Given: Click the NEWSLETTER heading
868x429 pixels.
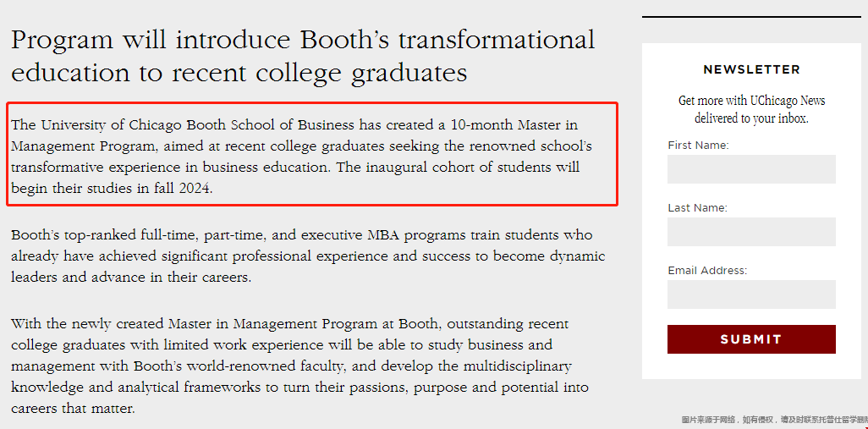Looking at the screenshot, I should click(x=751, y=69).
